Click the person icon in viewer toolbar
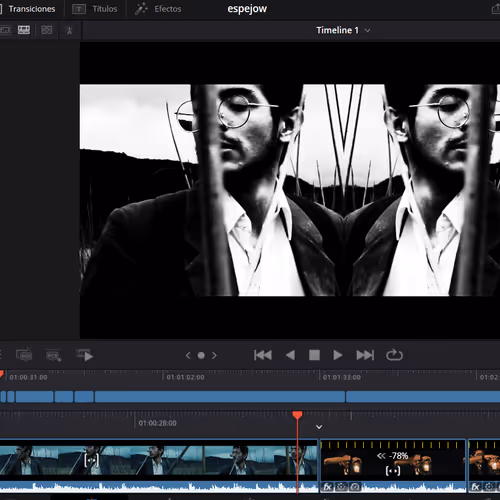 click(69, 31)
